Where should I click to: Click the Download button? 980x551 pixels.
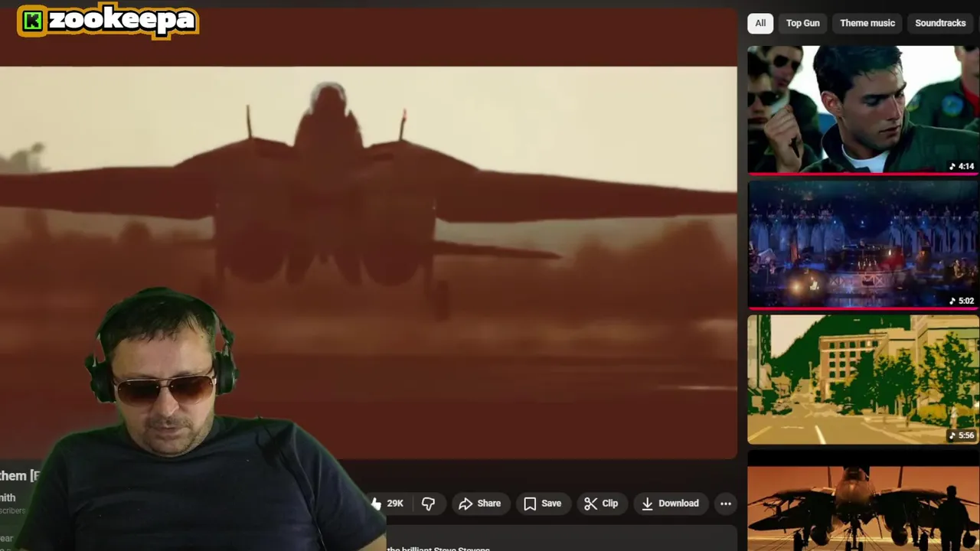(670, 504)
